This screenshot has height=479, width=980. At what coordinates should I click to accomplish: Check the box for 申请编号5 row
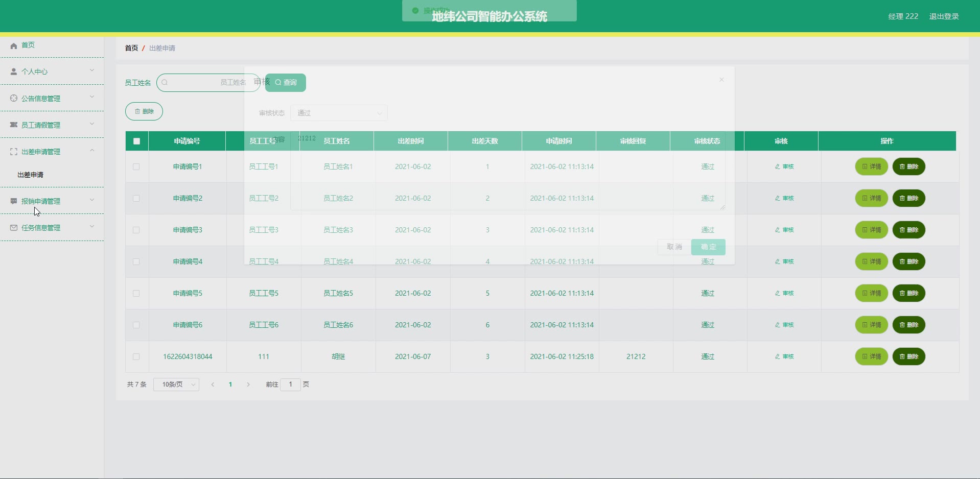pos(136,293)
